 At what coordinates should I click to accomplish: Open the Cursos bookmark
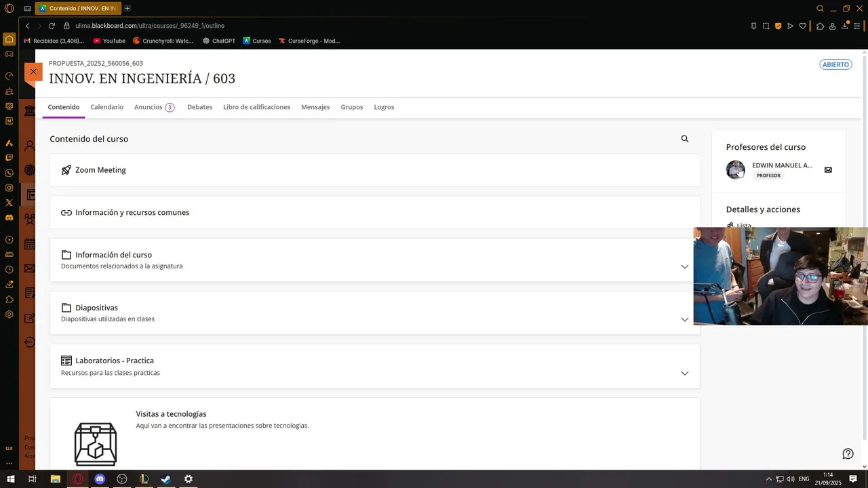(x=257, y=41)
